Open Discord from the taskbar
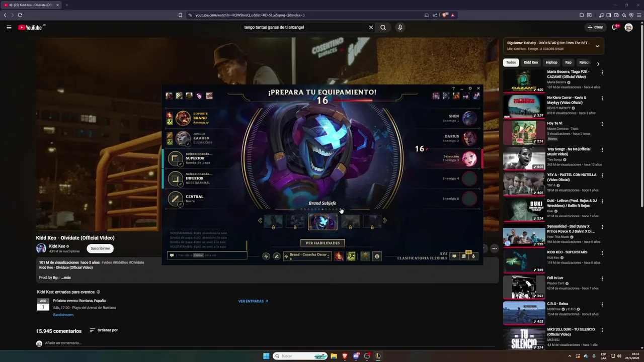The image size is (644, 362). (356, 356)
